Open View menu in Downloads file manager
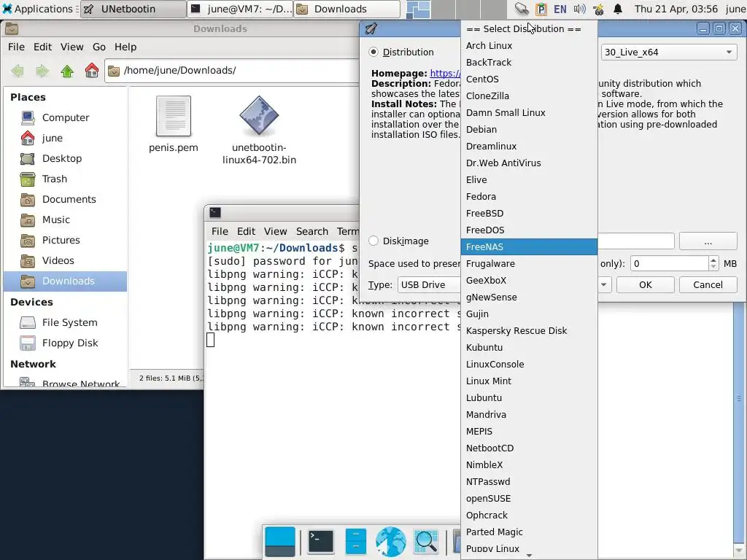747x560 pixels. [x=72, y=47]
